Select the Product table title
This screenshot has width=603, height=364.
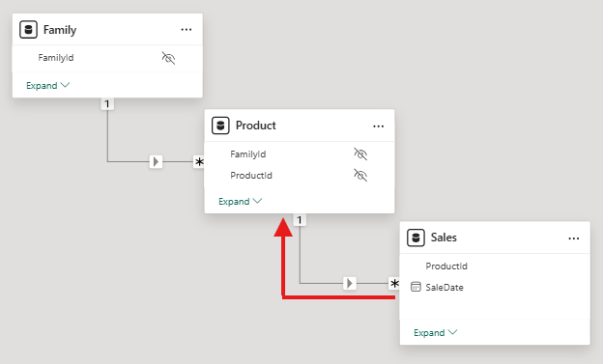[256, 126]
